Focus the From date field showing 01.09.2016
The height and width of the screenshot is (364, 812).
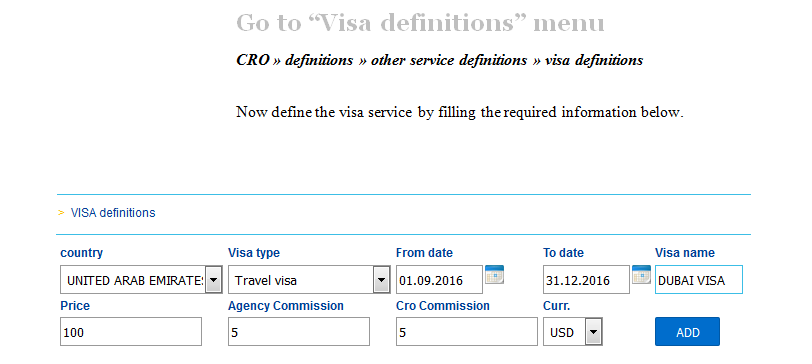tap(439, 280)
